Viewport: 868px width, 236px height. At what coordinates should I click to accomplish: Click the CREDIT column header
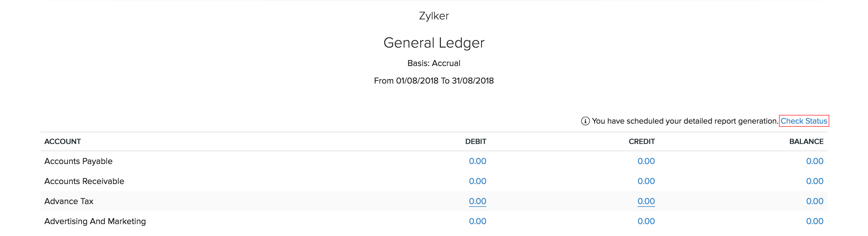click(642, 141)
